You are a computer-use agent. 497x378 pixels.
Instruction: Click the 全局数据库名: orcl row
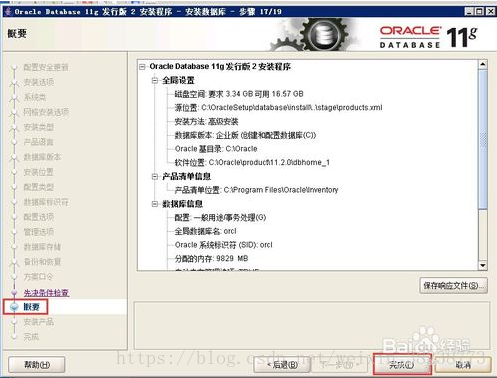[205, 231]
